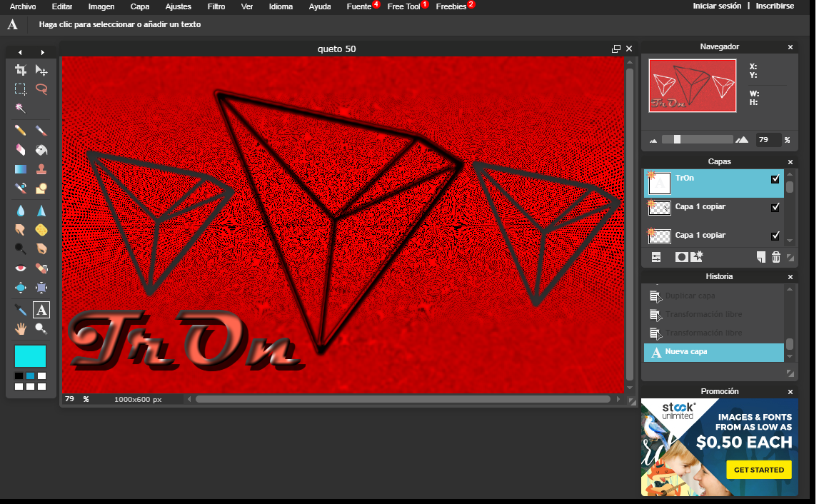
Task: Select the Drawing shapes tool
Action: (41, 188)
